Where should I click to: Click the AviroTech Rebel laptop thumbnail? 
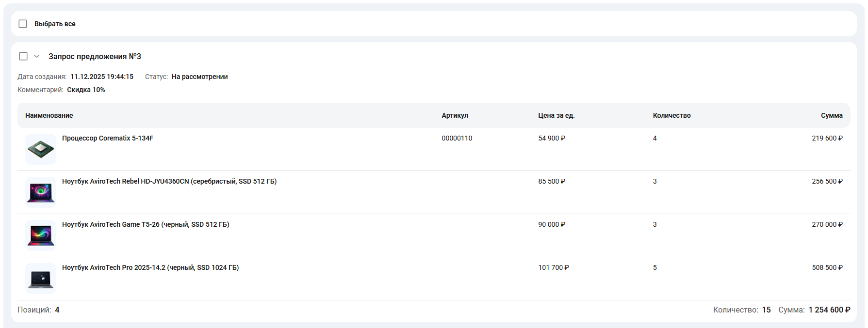(41, 192)
